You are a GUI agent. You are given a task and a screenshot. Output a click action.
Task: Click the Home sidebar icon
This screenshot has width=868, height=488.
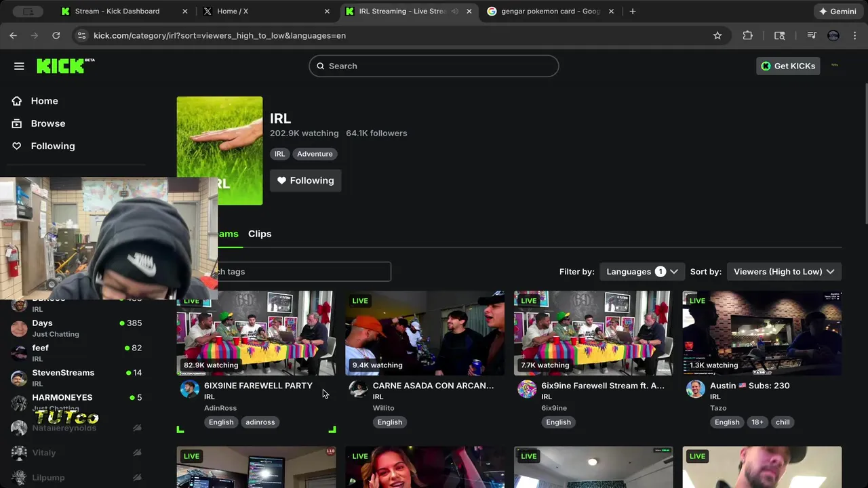tap(17, 101)
